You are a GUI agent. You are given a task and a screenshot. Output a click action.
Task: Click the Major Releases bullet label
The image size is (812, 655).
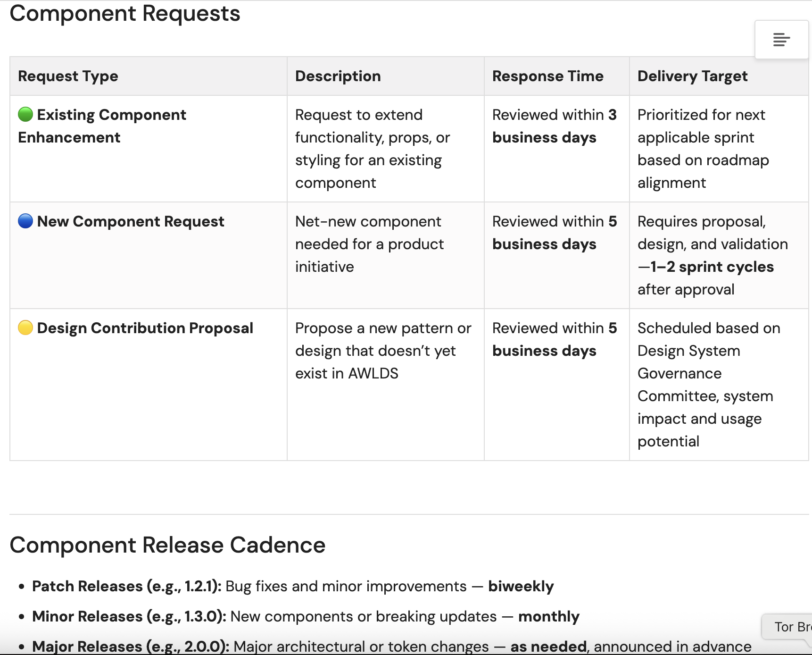130,646
